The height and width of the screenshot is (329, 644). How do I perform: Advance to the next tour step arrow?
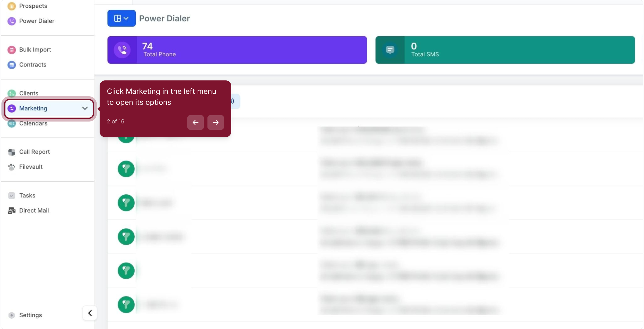coord(215,122)
